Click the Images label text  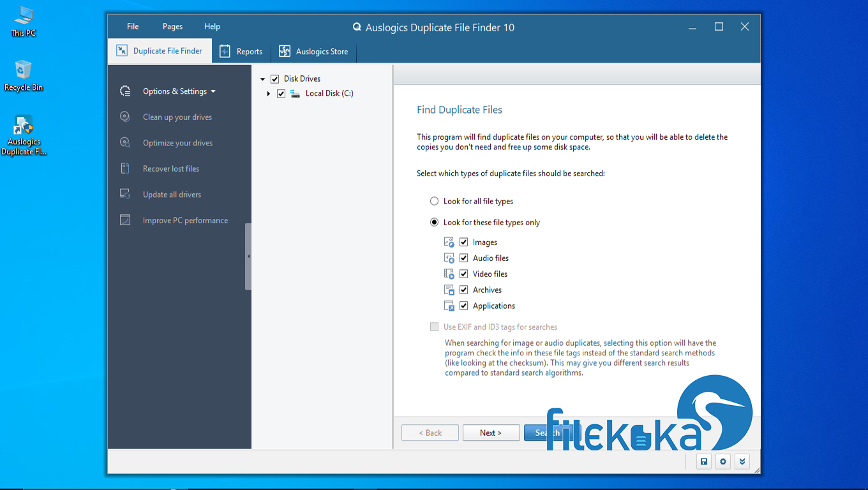tap(485, 242)
